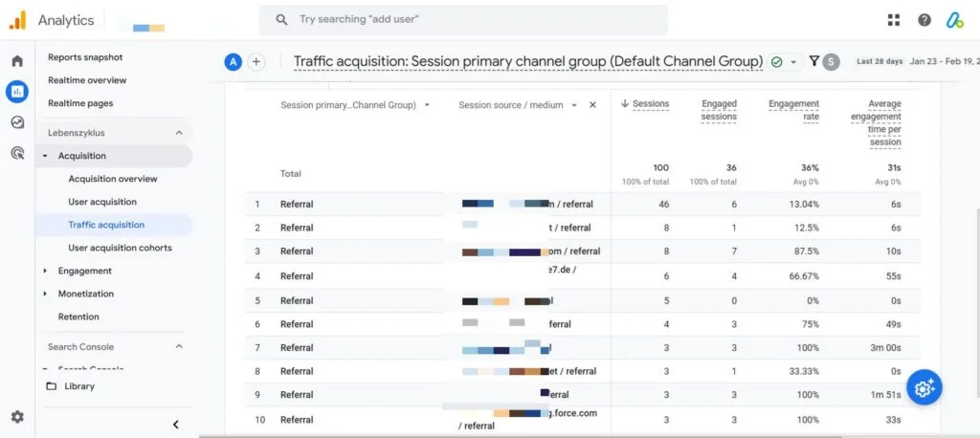Open the Google apps grid icon
This screenshot has height=438, width=980.
pyautogui.click(x=894, y=20)
